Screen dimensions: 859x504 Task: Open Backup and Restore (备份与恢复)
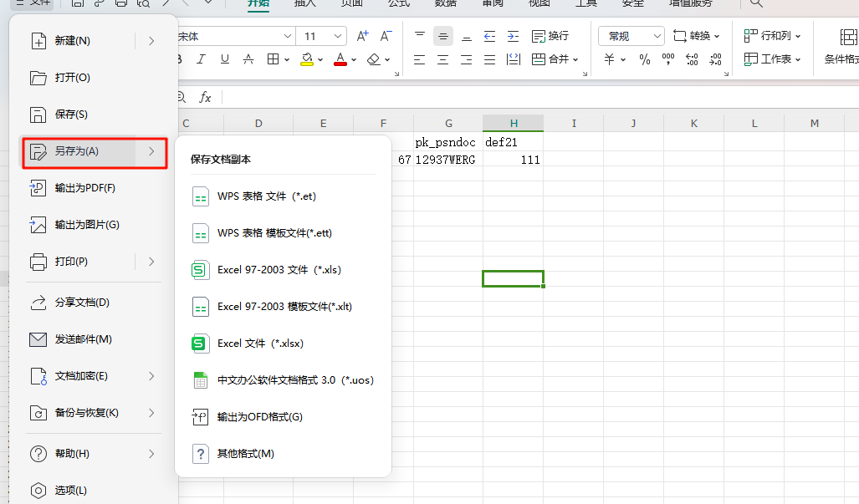(x=93, y=413)
